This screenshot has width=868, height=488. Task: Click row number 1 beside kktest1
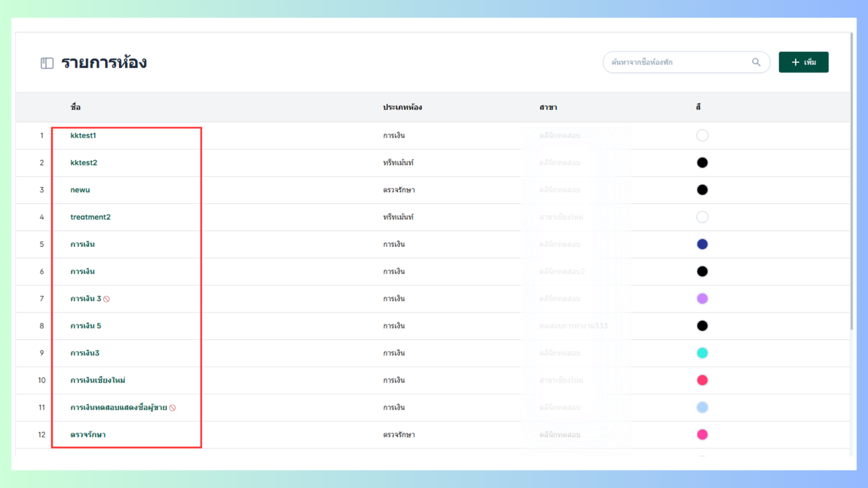(42, 135)
